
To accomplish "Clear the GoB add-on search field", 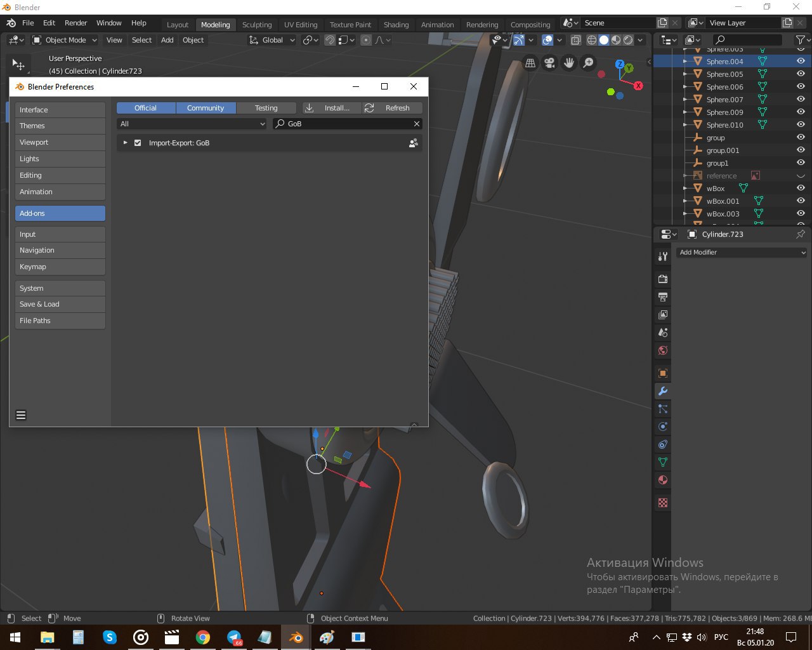I will (x=417, y=124).
